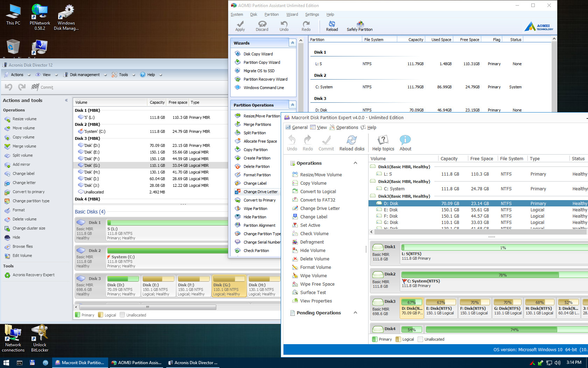Select D: Disk 67% bar in Macrorit map

pyautogui.click(x=412, y=302)
